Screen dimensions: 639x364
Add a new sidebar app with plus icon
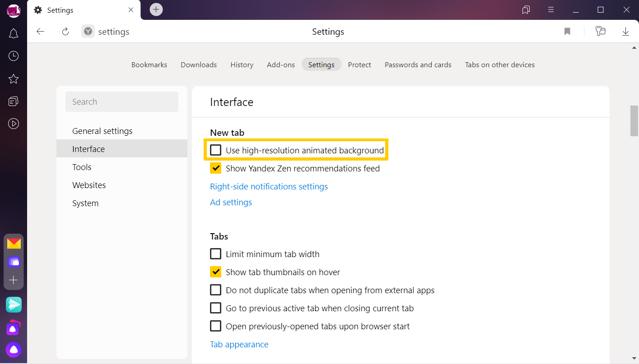pyautogui.click(x=14, y=280)
